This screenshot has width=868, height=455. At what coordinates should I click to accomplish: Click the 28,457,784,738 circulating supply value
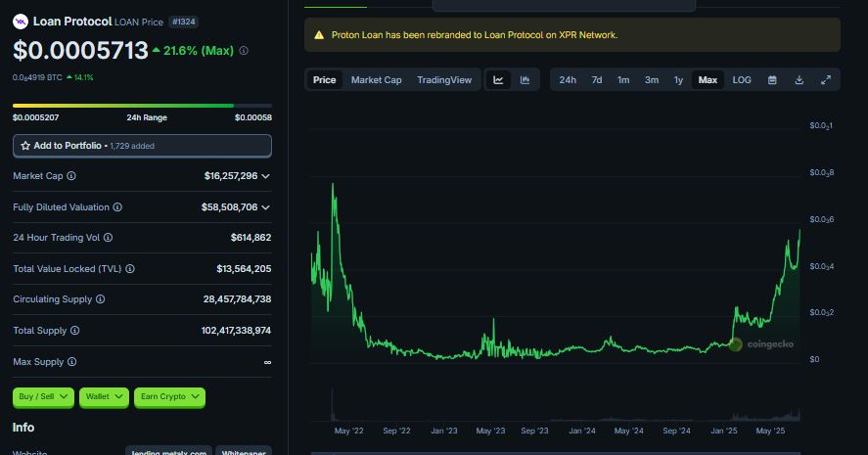pos(237,298)
